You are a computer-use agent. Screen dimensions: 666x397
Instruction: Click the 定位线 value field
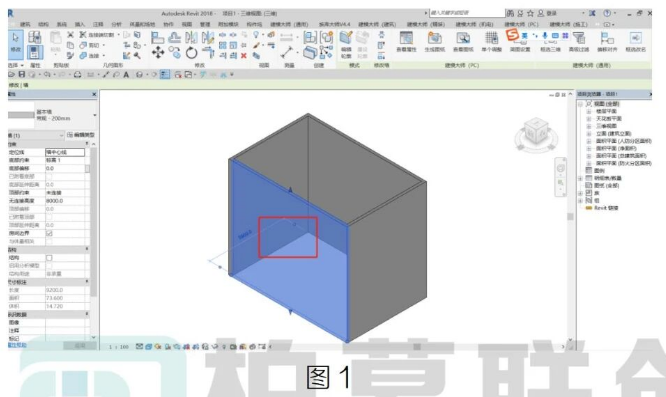[x=65, y=152]
